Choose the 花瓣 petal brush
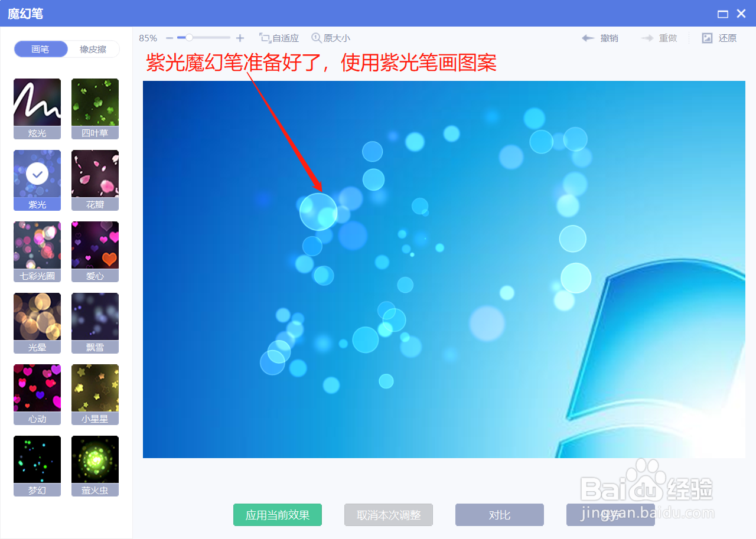756x539 pixels. pyautogui.click(x=95, y=180)
